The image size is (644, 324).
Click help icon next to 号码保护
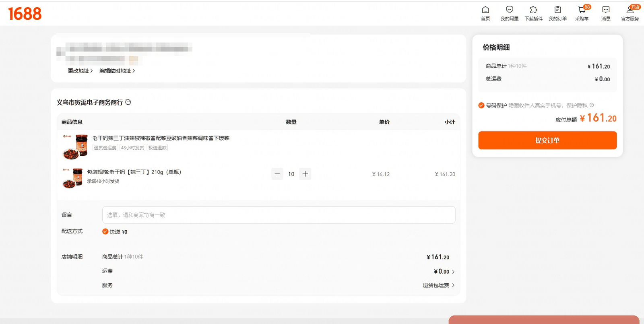592,105
